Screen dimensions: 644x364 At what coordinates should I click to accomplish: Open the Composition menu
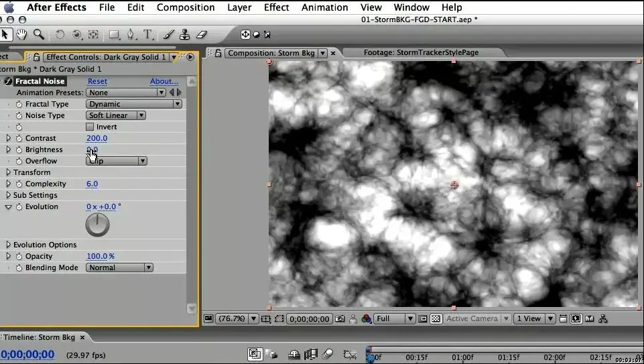186,7
